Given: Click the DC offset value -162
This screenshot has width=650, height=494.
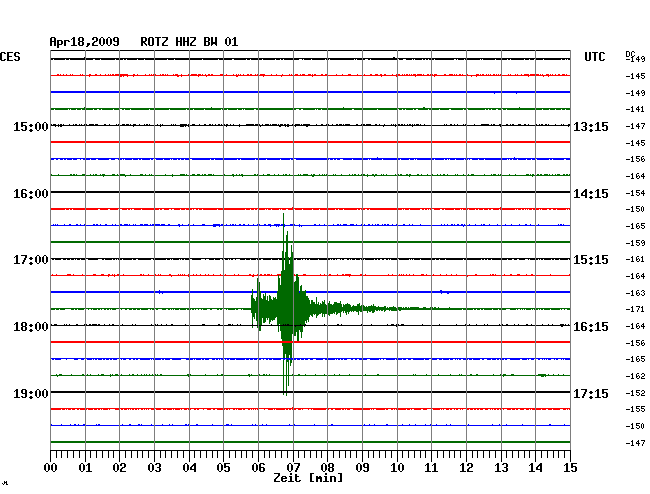Looking at the screenshot, I should click(x=635, y=376).
